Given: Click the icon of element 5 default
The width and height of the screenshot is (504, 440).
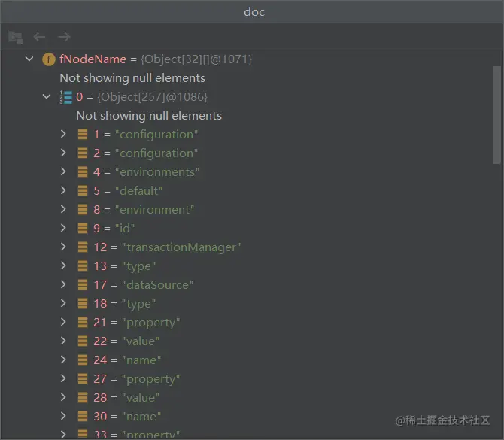Looking at the screenshot, I should [x=83, y=191].
